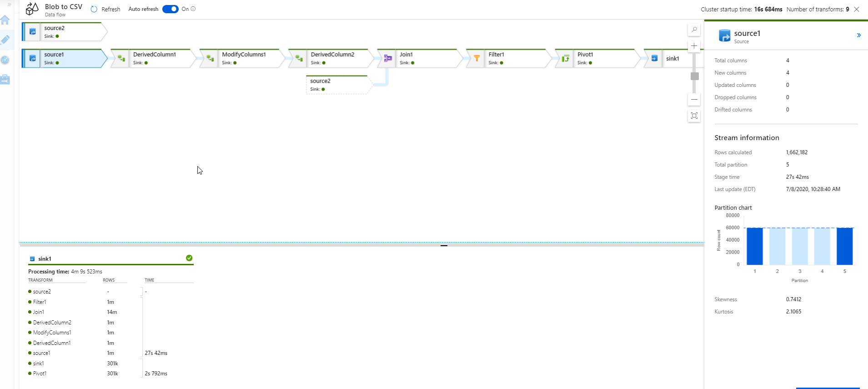
Task: Select the top source2 node icon
Action: pos(32,32)
